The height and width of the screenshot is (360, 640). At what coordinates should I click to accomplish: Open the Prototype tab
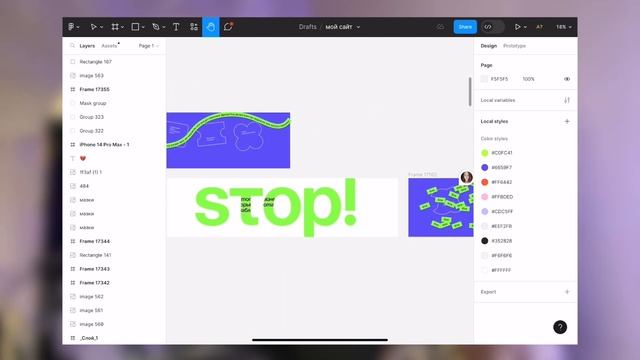(514, 46)
